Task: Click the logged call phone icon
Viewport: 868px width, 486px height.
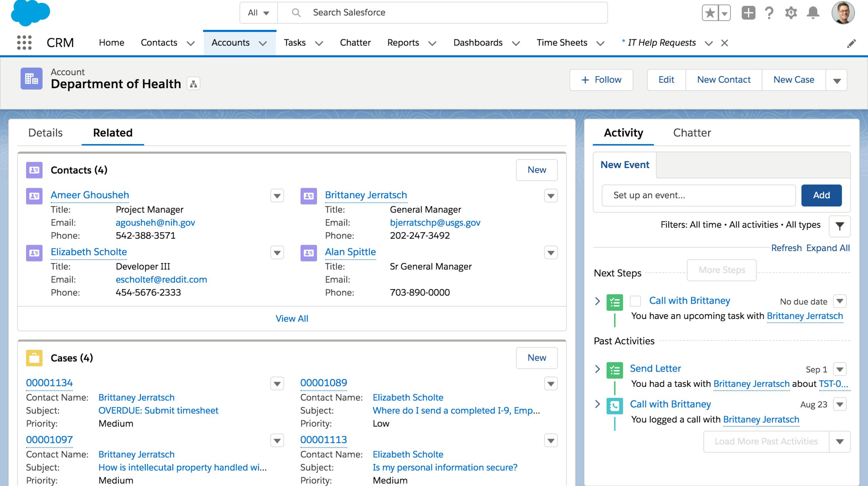Action: [x=615, y=406]
